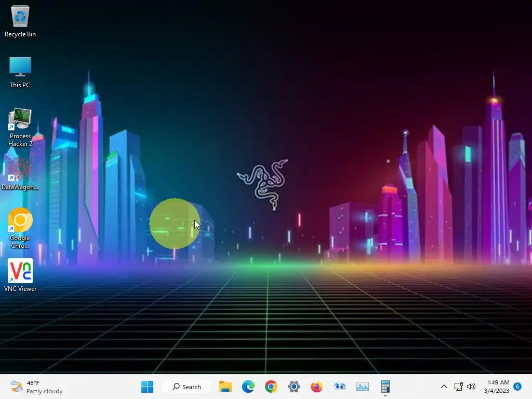
Task: Switch to the running Calculator app
Action: pos(385,387)
